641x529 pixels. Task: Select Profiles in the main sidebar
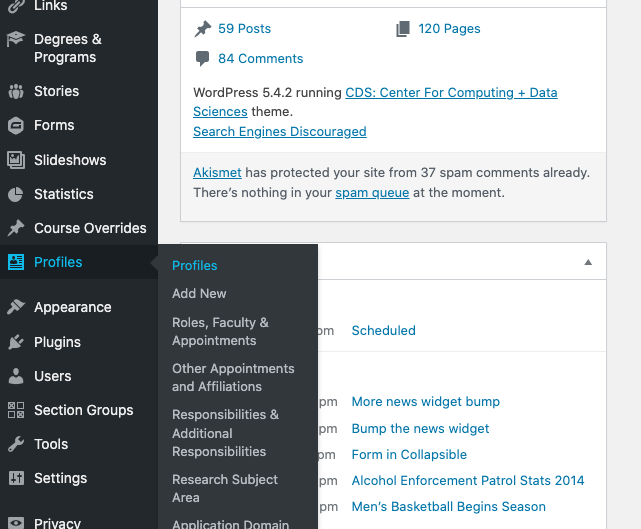pyautogui.click(x=58, y=262)
